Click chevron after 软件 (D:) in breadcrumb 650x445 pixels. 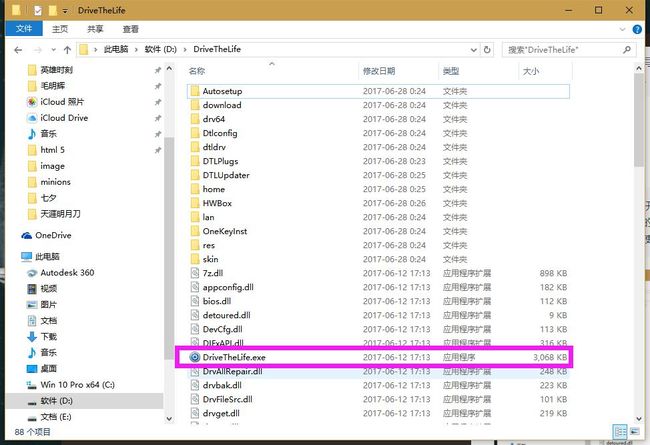185,50
